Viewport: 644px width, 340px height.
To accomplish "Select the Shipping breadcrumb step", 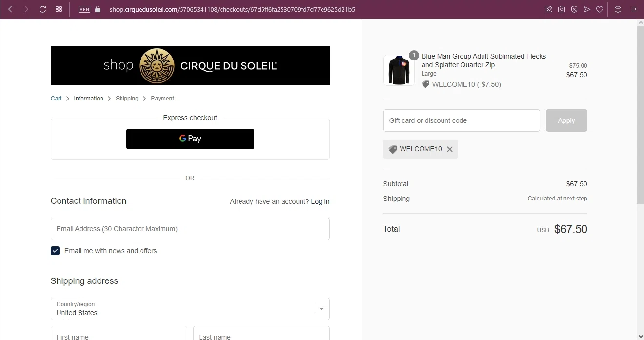I will (127, 99).
